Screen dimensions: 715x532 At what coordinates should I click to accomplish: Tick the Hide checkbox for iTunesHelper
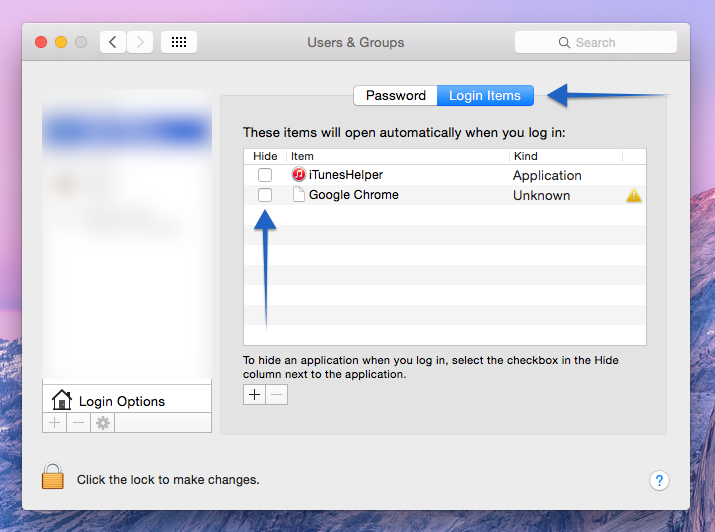[265, 175]
